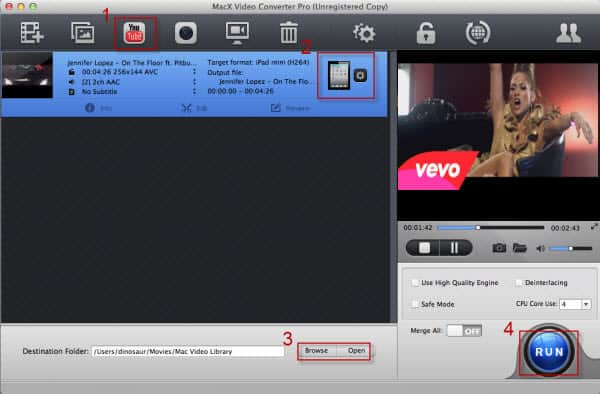Screen dimensions: 600x394
Task: Tick the Deinterlacing checkbox
Action: (x=518, y=283)
